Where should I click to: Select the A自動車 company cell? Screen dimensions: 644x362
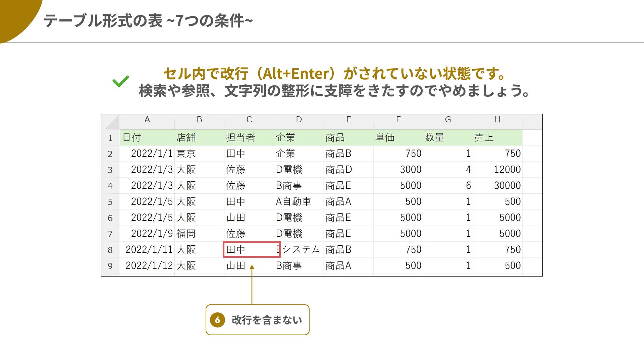(299, 202)
